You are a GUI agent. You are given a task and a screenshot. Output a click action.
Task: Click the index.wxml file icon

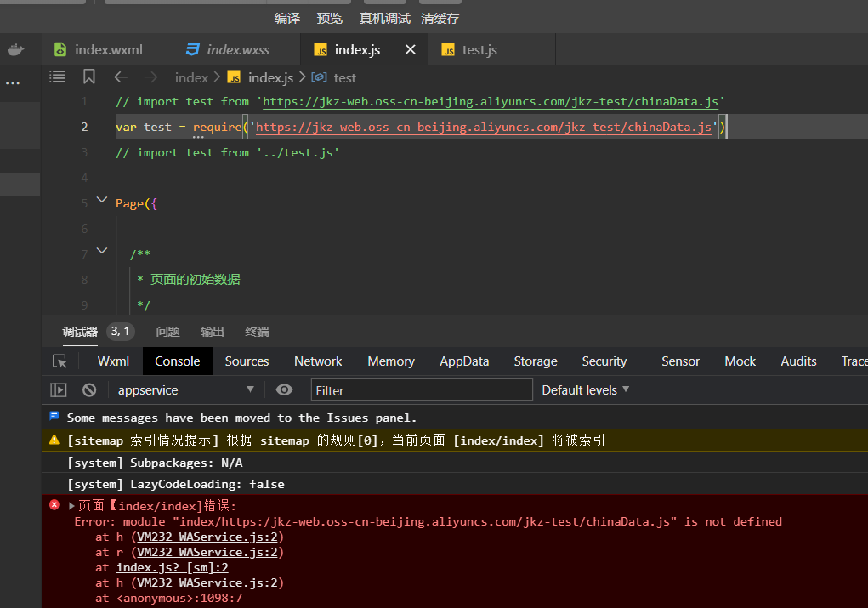pos(60,50)
